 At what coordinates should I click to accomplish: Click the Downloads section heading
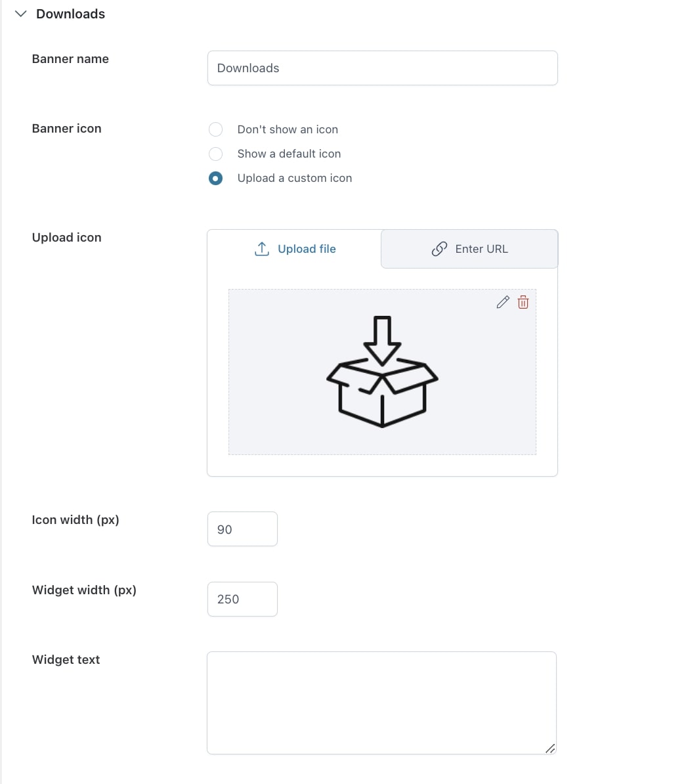(x=70, y=14)
